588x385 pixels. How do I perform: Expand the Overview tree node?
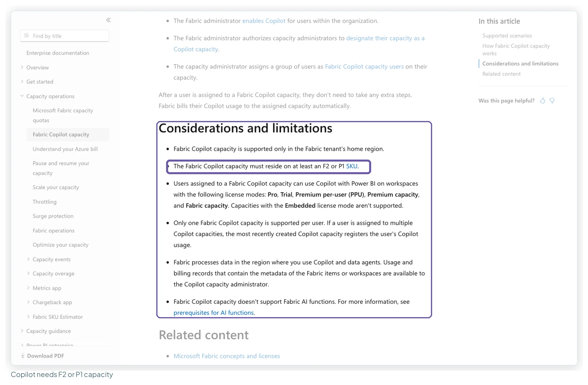point(22,67)
